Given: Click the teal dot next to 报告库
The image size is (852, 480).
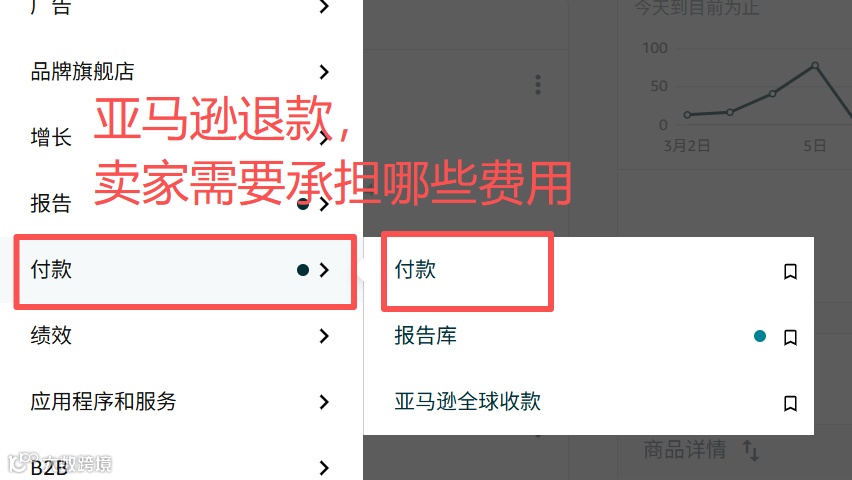Looking at the screenshot, I should click(760, 336).
